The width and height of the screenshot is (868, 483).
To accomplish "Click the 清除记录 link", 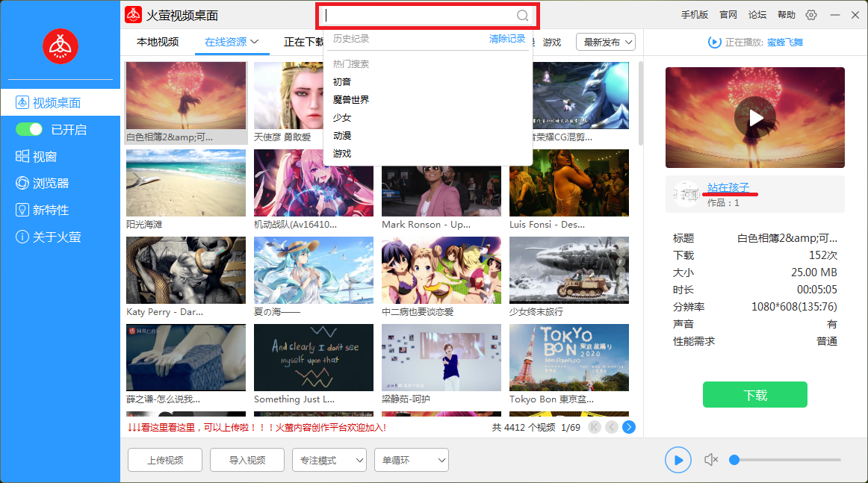I will (507, 39).
